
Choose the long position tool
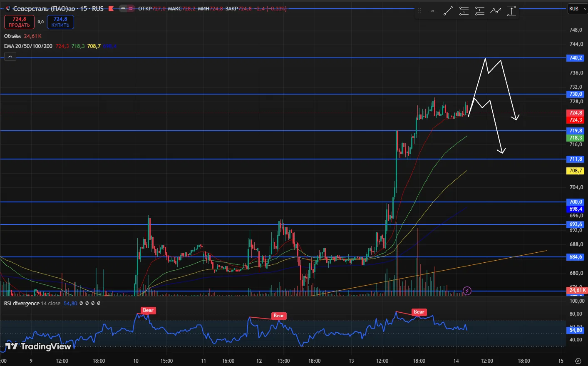(480, 11)
